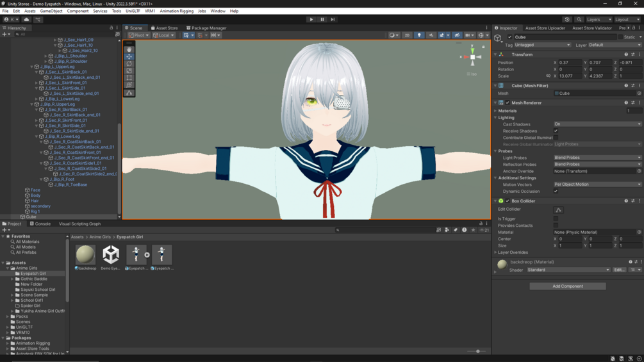Open the File menu
Image resolution: width=644 pixels, height=362 pixels.
coord(5,11)
